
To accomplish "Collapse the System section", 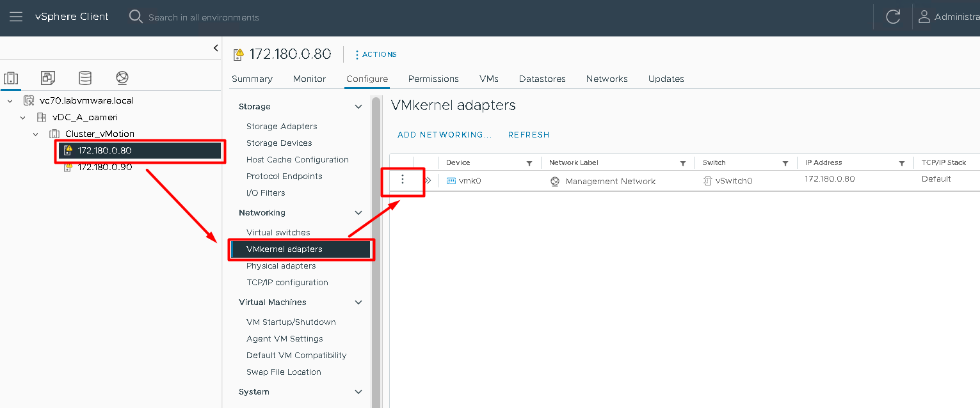I will 358,392.
